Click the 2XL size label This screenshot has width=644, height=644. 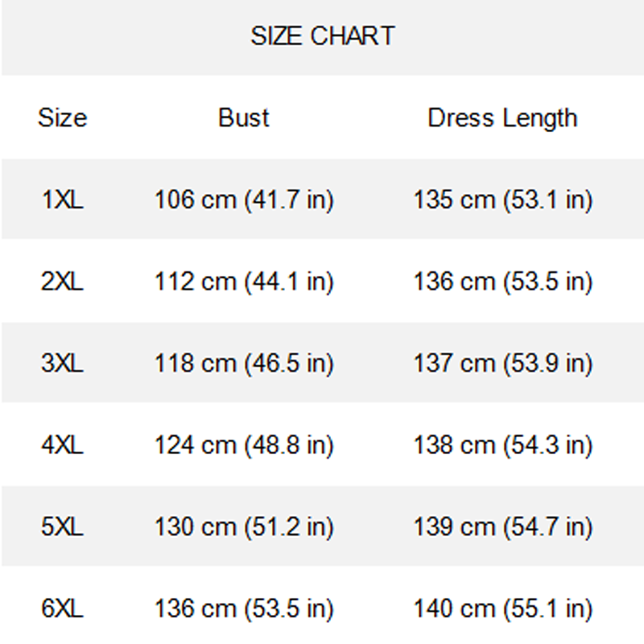pyautogui.click(x=62, y=282)
